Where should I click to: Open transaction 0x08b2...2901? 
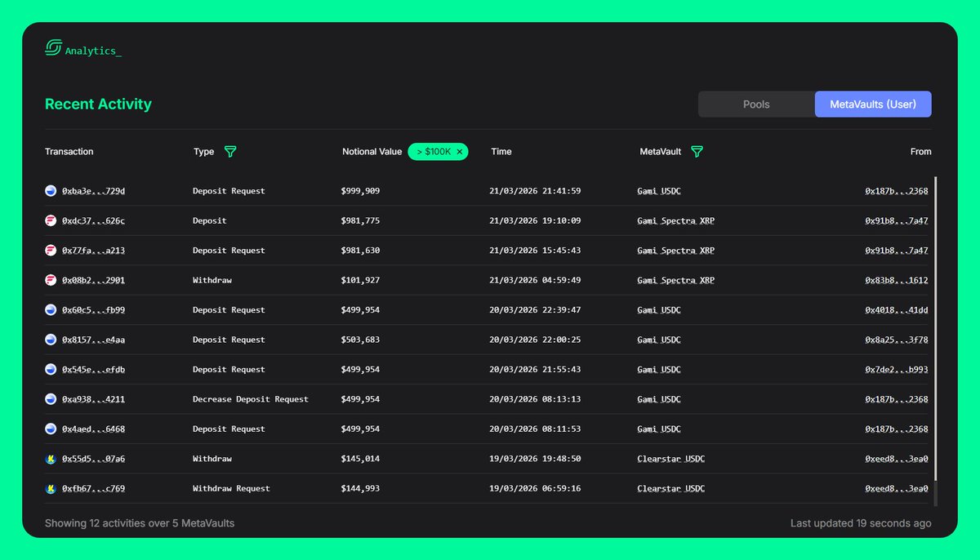pyautogui.click(x=93, y=280)
